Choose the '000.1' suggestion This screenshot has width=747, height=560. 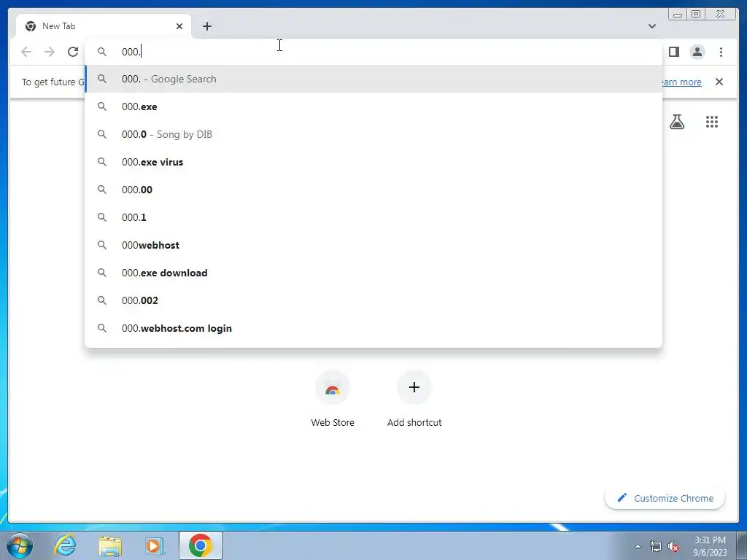[373, 217]
